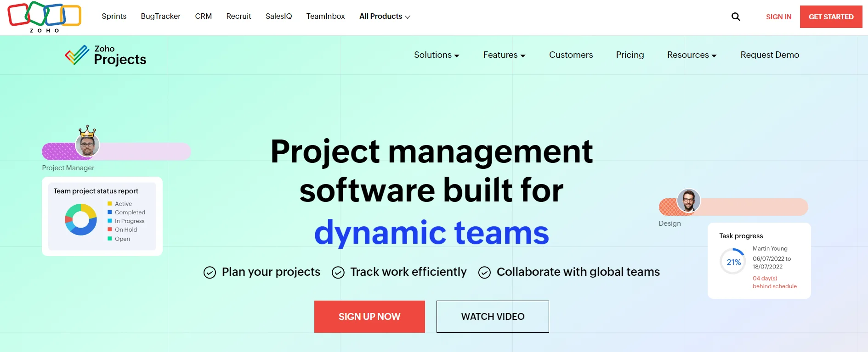Open the Pricing page

coord(630,55)
